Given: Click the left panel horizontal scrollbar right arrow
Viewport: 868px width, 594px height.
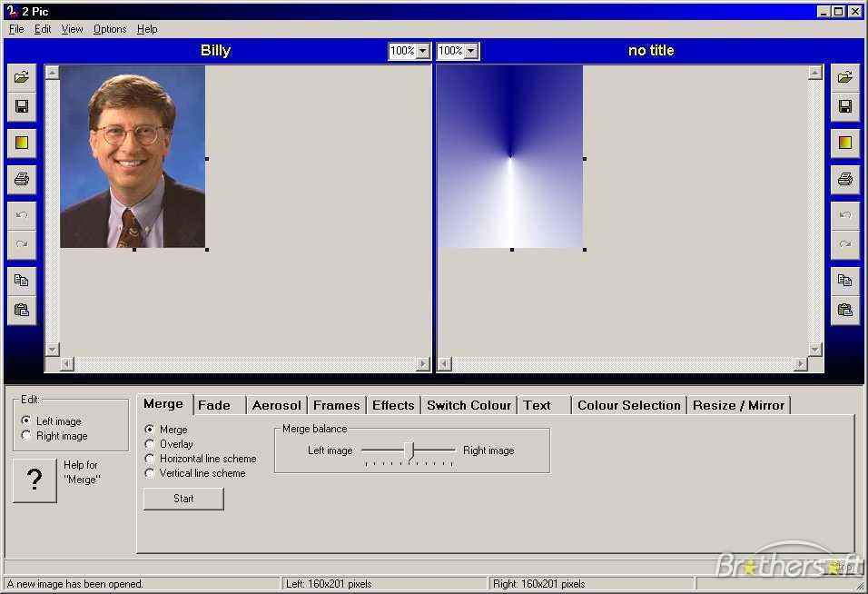Looking at the screenshot, I should (x=423, y=363).
